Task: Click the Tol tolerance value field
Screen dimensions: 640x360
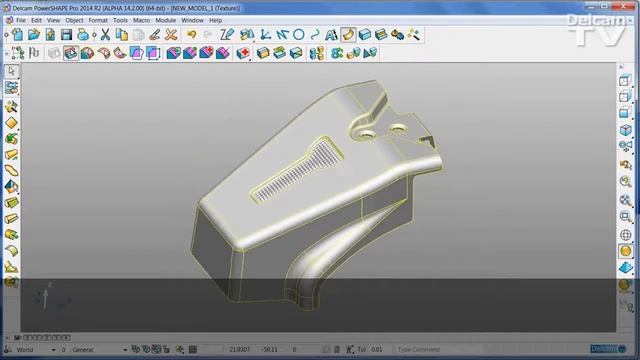Action: point(376,349)
